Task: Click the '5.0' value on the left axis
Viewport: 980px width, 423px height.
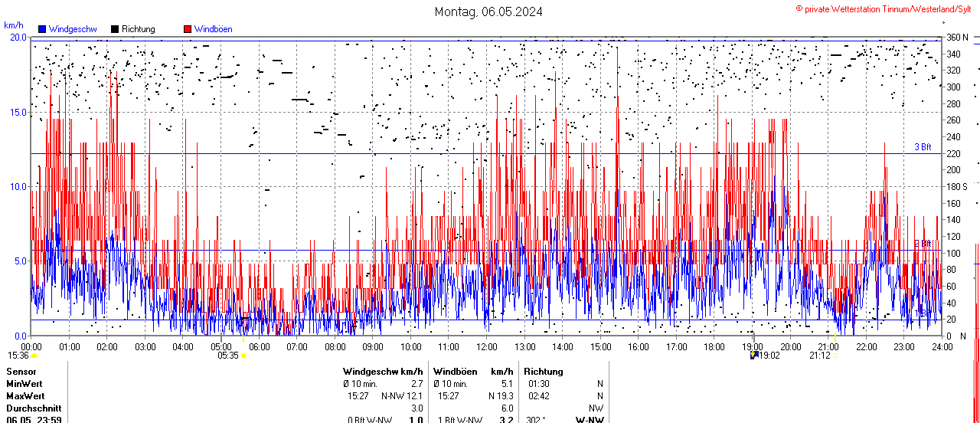Action: (19, 261)
